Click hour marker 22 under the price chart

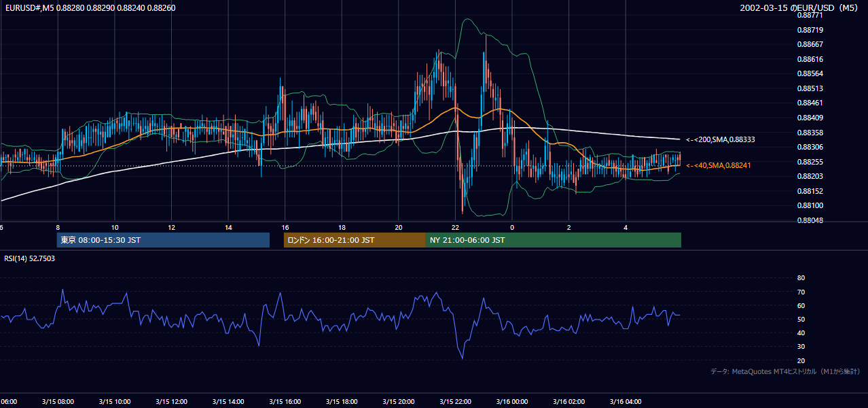[455, 228]
